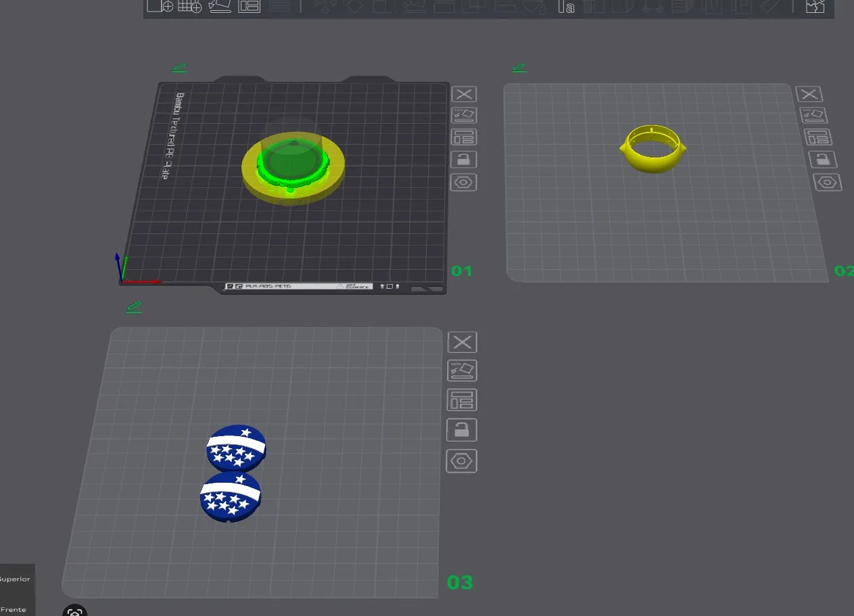Open the Assembly view toolbar icon
Screen dimensions: 854x616
coord(815,7)
